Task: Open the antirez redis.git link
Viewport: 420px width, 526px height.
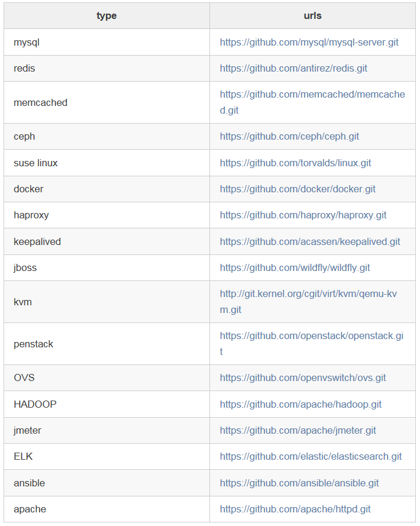Action: tap(293, 69)
